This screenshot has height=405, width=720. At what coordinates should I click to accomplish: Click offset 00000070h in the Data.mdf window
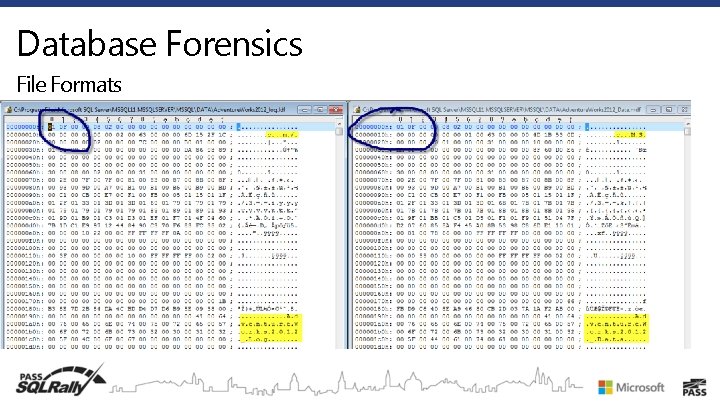[x=373, y=180]
